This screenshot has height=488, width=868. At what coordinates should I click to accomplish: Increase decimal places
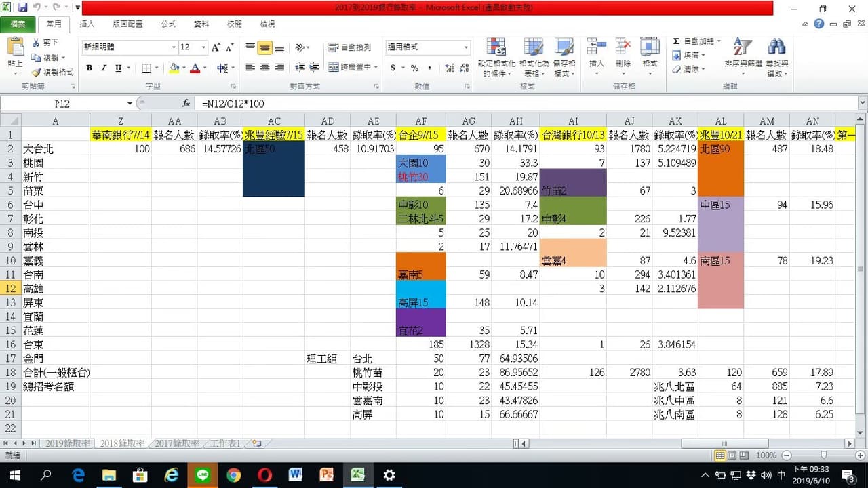[450, 68]
